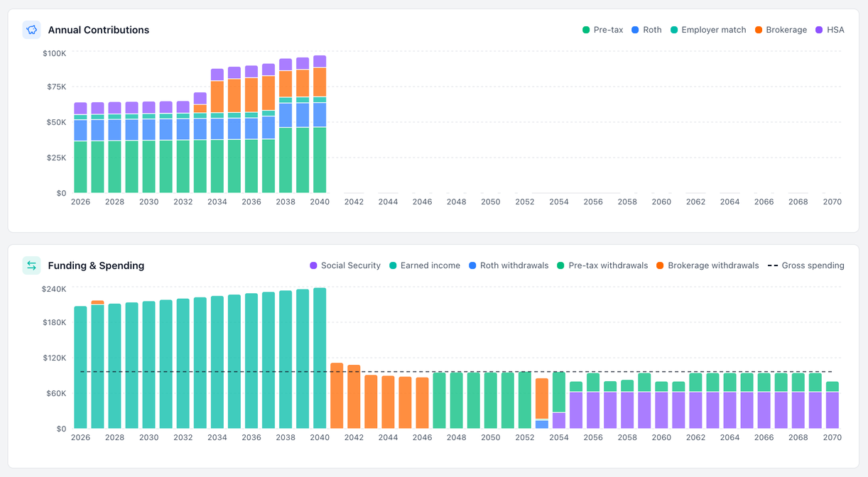Click the 2062 label on Funding & Spending axis
The image size is (868, 477).
(695, 437)
